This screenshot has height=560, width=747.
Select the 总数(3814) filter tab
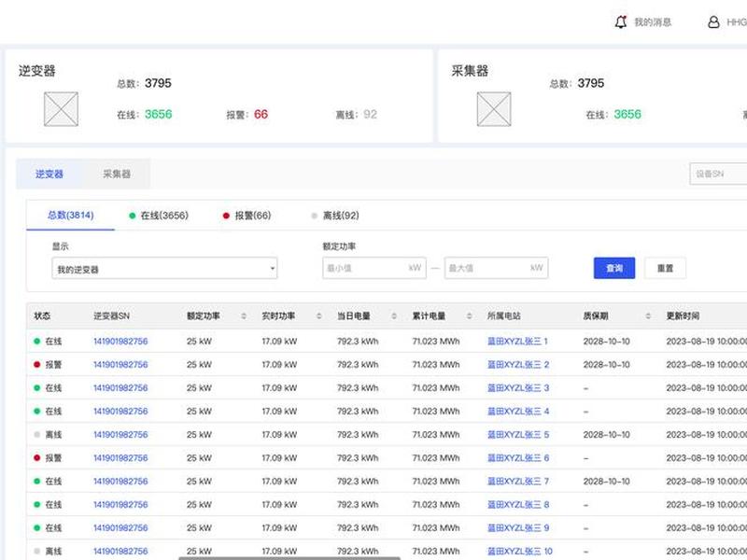[x=71, y=216]
